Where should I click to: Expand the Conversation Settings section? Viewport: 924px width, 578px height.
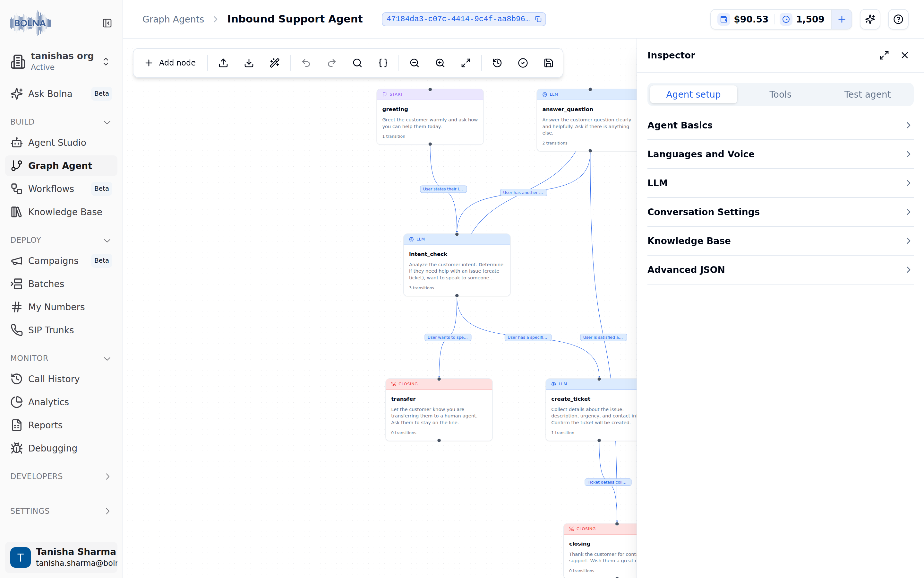click(x=781, y=212)
